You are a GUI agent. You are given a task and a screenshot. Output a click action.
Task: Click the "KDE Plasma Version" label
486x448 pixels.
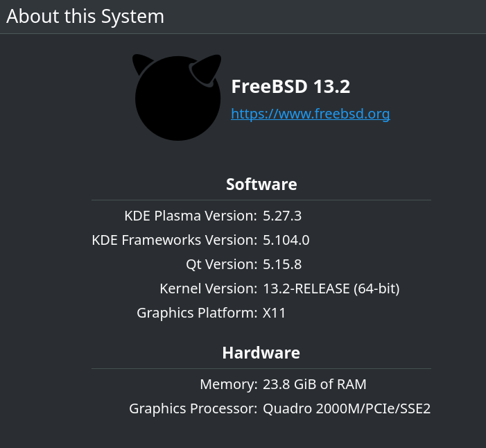pyautogui.click(x=191, y=216)
